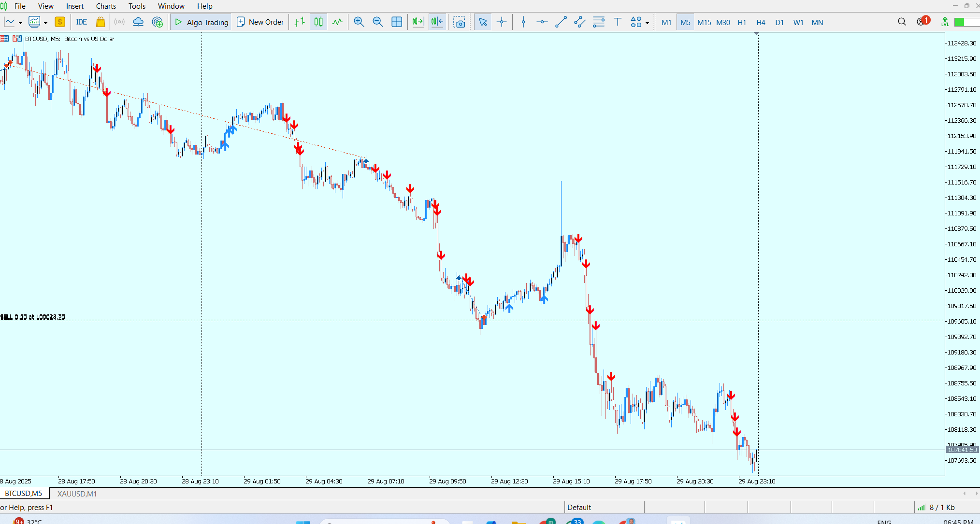Screen dimensions: 980x524
Task: Click the New Order button
Action: (260, 22)
